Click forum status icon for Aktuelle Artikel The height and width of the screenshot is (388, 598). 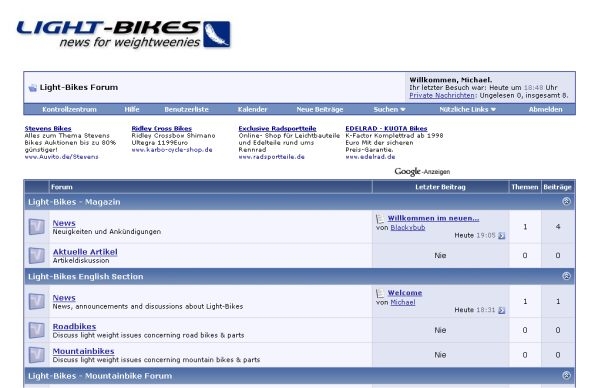point(37,255)
